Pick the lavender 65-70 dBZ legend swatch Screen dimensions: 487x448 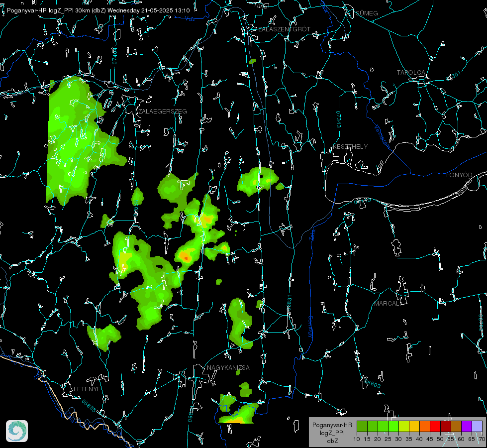477,426
